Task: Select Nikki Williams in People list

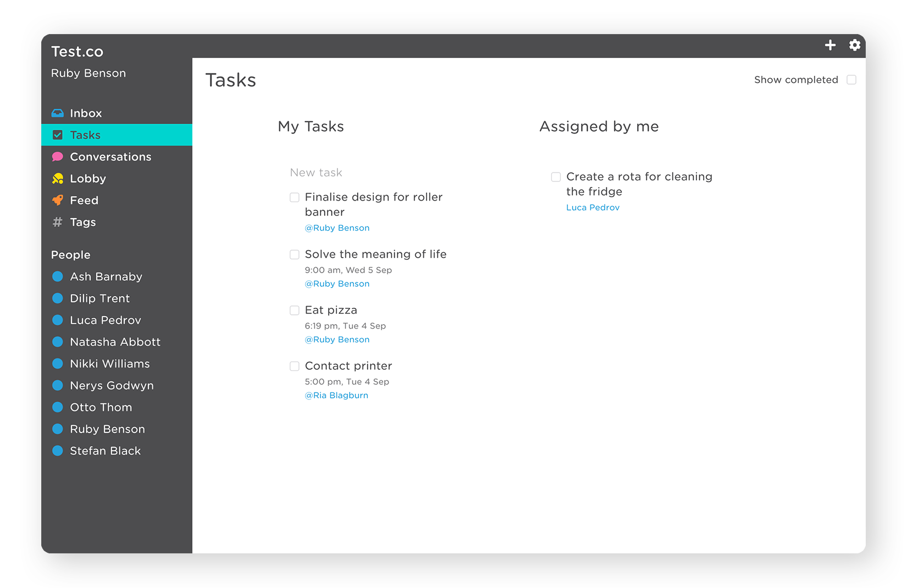Action: pos(110,364)
